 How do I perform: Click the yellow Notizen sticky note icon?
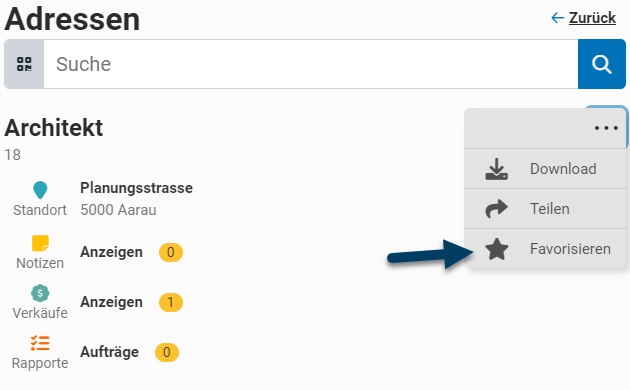pos(40,243)
